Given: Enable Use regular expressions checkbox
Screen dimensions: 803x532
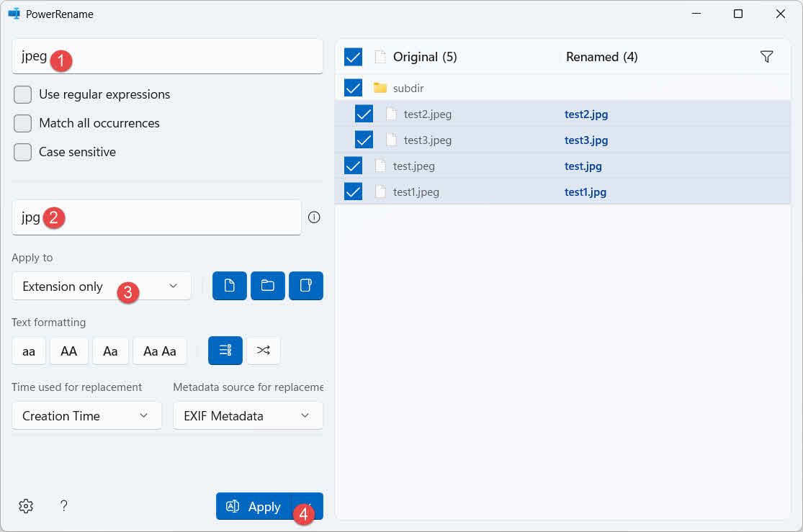Looking at the screenshot, I should [22, 95].
